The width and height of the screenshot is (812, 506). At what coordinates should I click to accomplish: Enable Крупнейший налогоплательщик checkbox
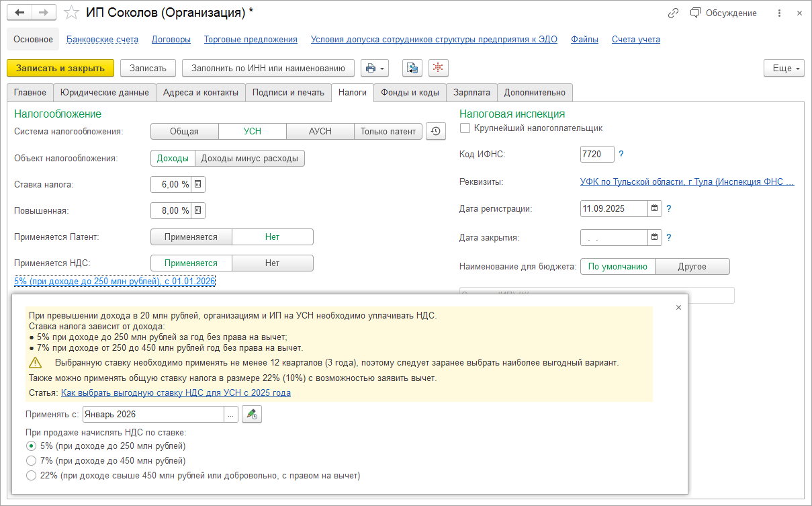465,128
